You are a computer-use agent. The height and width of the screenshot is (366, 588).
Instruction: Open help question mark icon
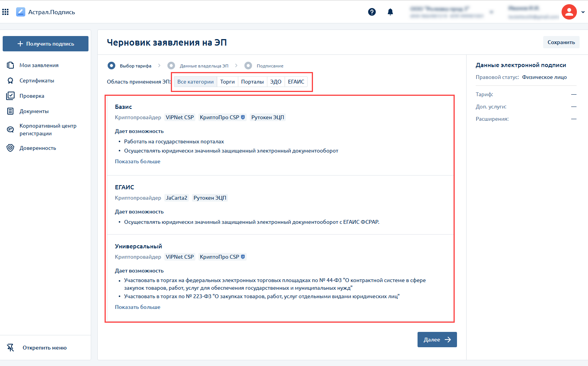click(x=372, y=12)
